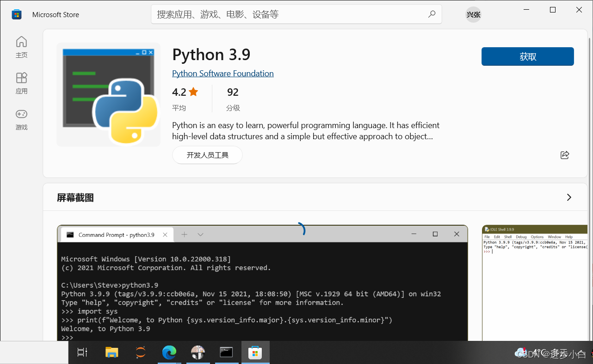
Task: Click the Microsoft Store logo icon
Action: point(17,14)
